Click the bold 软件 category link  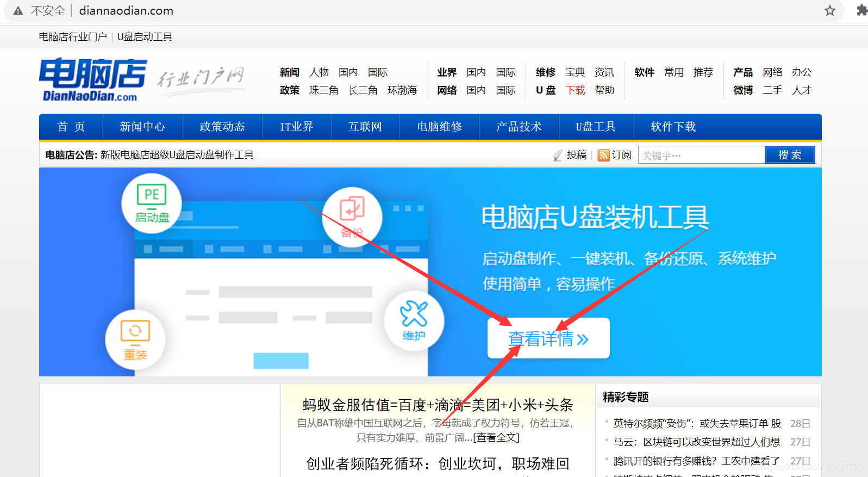click(645, 72)
